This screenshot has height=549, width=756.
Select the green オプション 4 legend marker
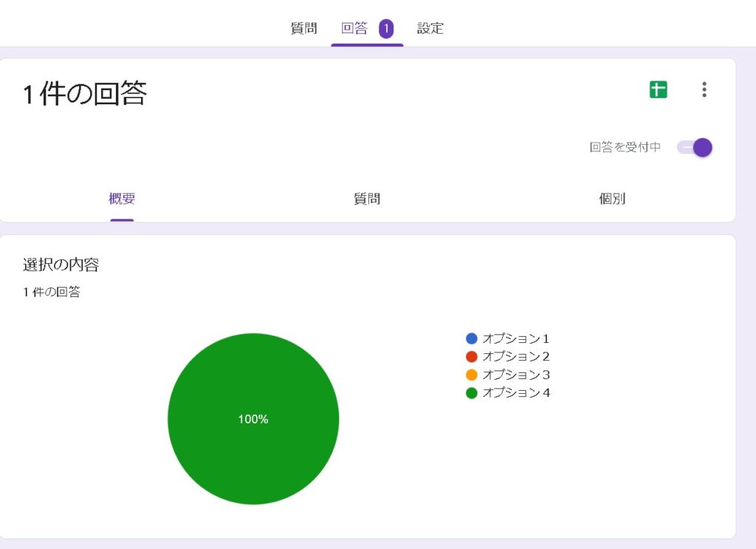point(472,393)
